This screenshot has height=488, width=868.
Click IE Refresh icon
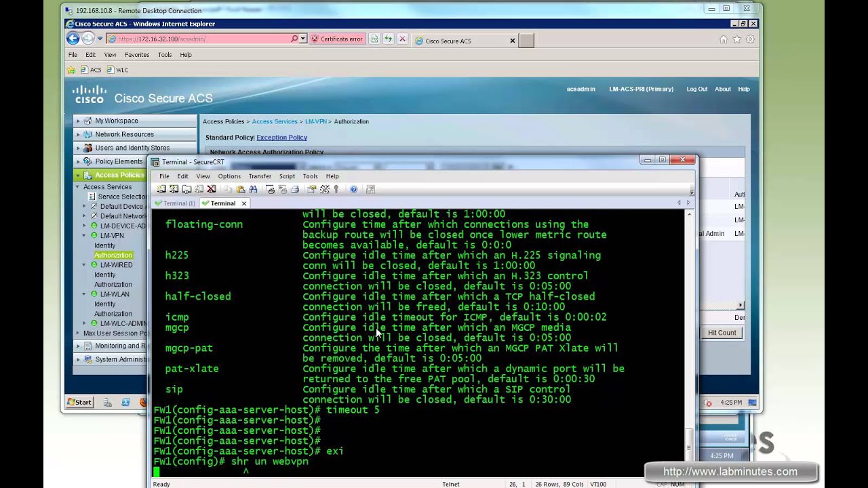coord(388,39)
